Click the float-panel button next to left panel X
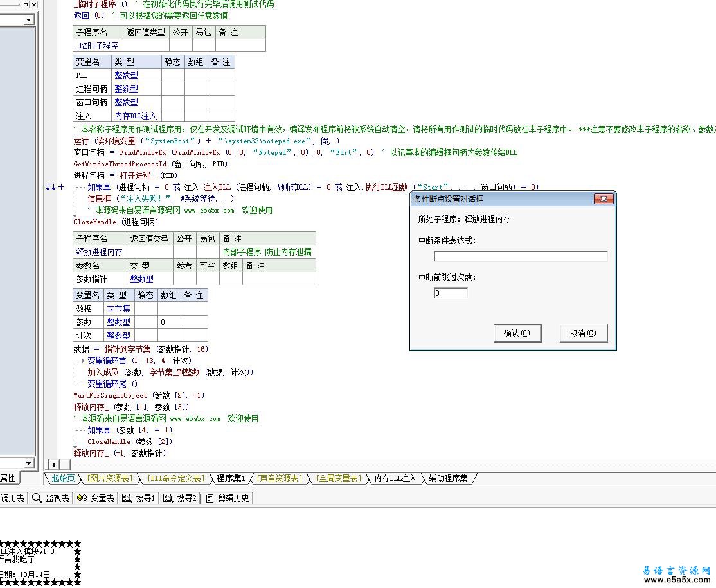This screenshot has height=588, width=716. (26, 4)
